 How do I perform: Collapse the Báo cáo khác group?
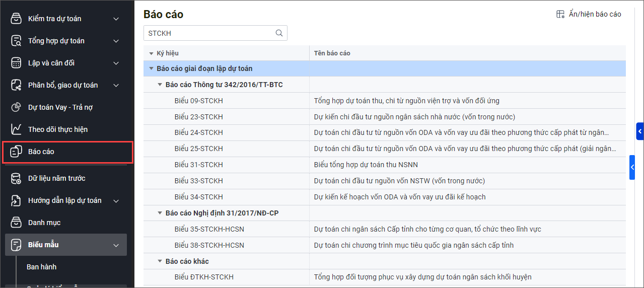160,261
